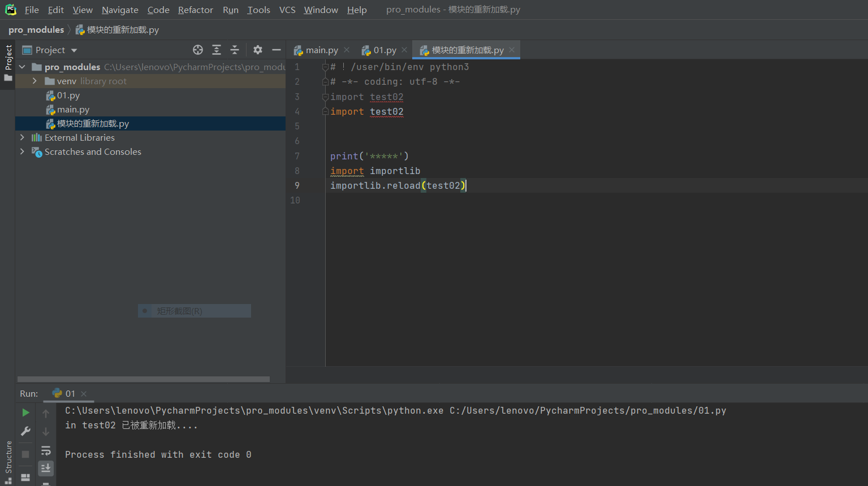Click line number 9 in gutter

coord(296,185)
